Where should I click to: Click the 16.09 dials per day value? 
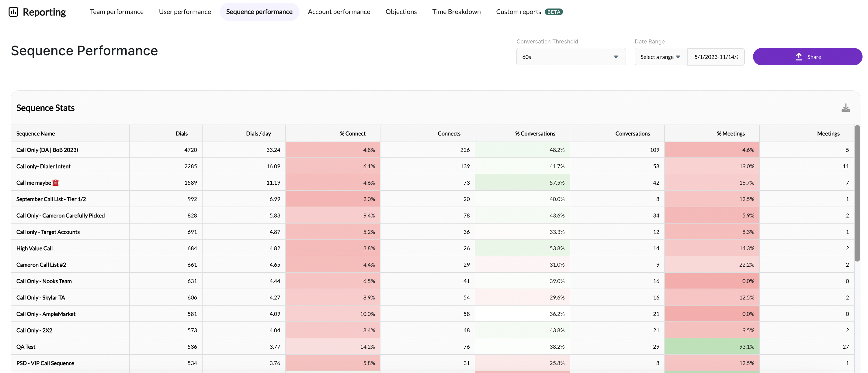tap(273, 167)
